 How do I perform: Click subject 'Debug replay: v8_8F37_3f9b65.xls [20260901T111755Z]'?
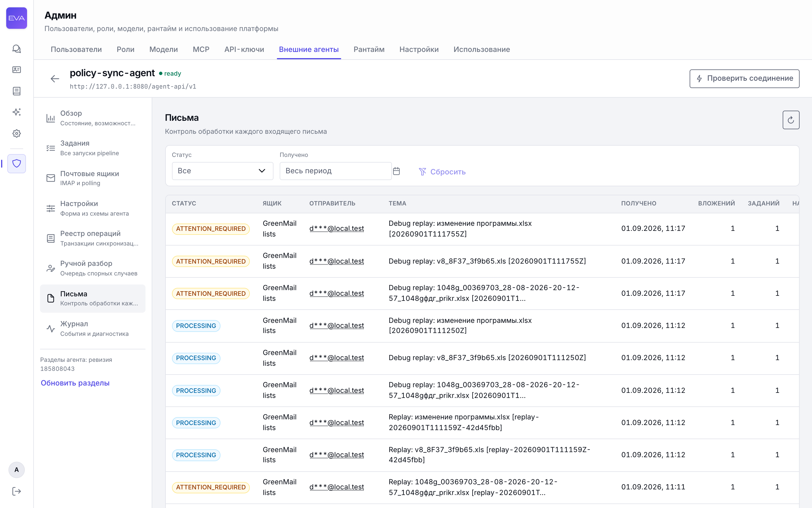(487, 261)
